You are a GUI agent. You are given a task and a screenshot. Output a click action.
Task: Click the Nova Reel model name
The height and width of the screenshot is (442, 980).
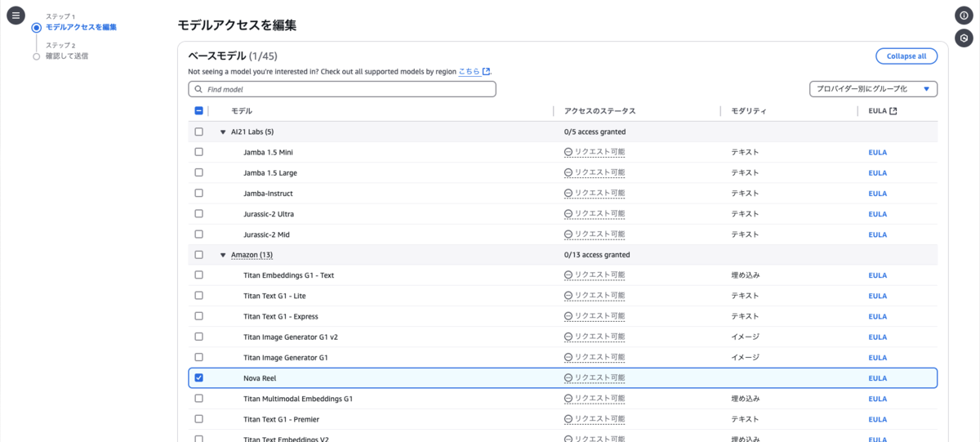(x=260, y=378)
